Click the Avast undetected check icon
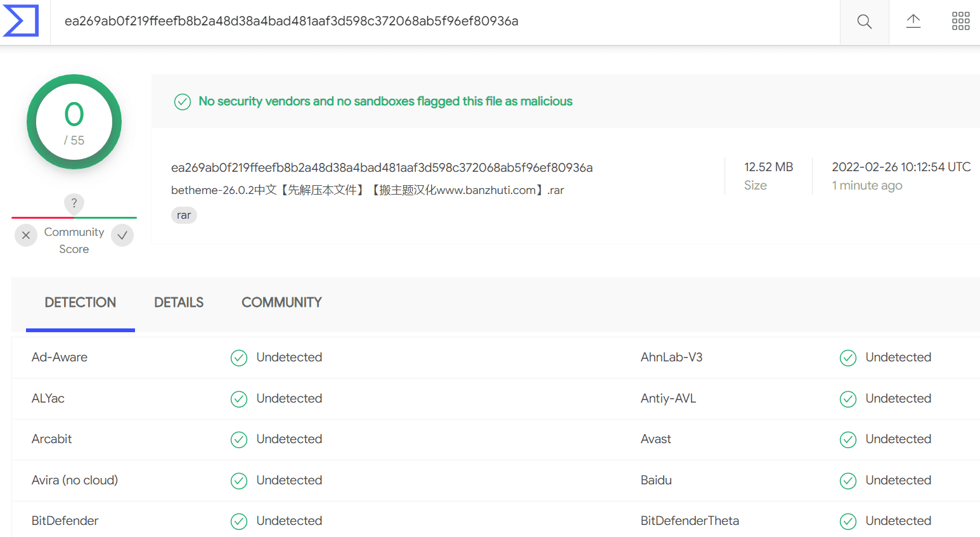The width and height of the screenshot is (980, 537). [x=848, y=440]
